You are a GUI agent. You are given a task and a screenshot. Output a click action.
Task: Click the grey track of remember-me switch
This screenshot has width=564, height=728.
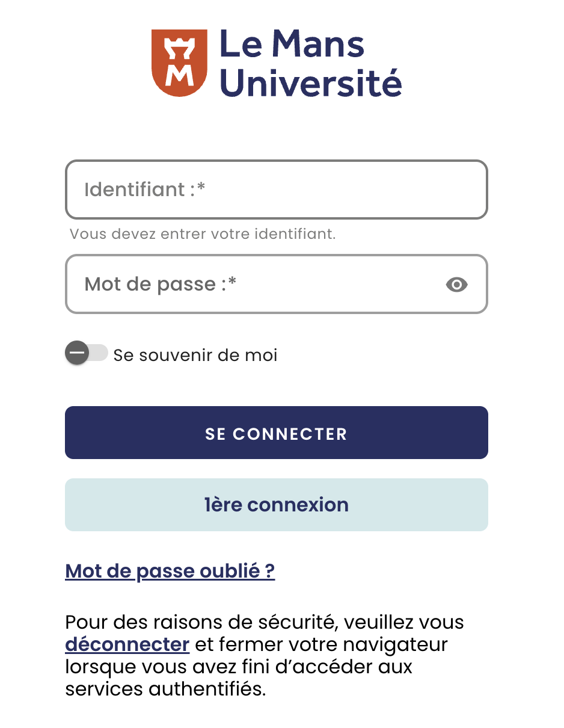[98, 353]
